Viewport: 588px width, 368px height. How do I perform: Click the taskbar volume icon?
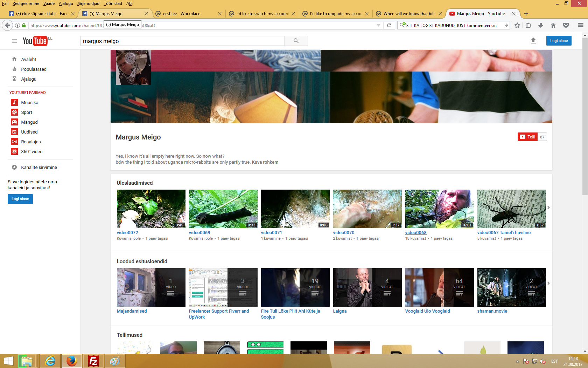(543, 361)
